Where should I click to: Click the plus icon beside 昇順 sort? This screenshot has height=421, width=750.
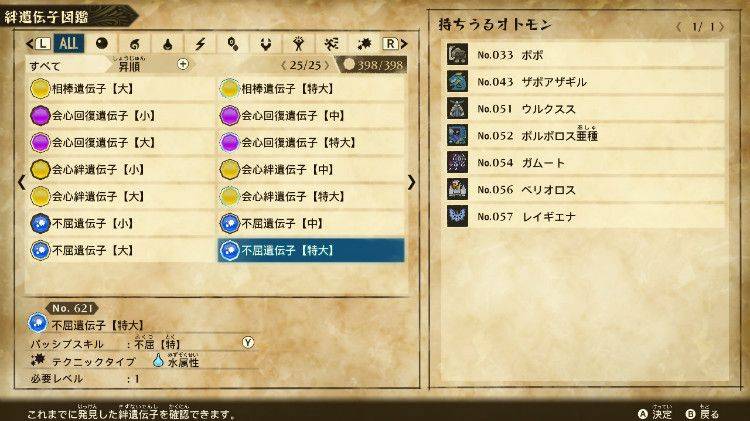183,64
